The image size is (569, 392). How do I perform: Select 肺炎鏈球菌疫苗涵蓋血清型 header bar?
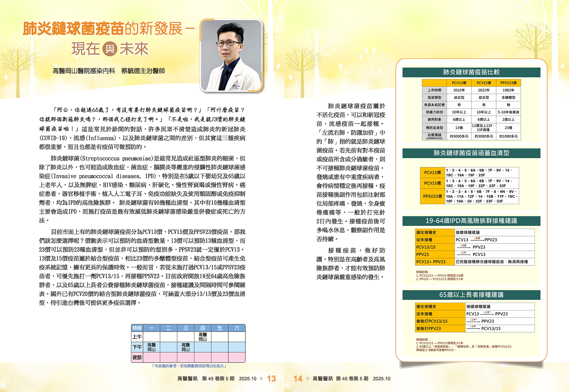coord(471,153)
